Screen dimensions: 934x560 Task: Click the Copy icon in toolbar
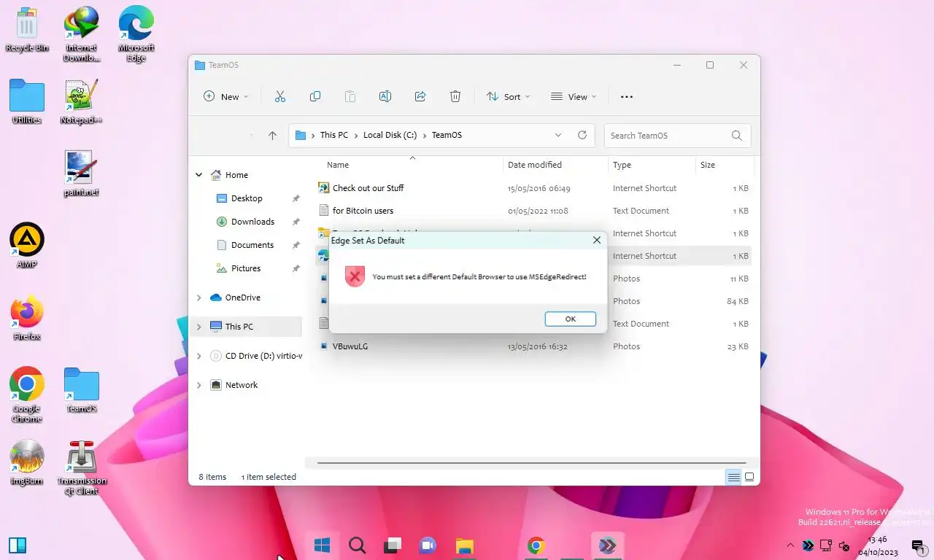click(x=315, y=96)
